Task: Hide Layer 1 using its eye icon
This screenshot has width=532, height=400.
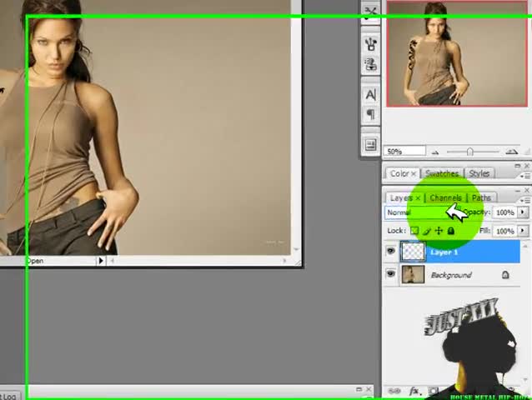Action: tap(391, 251)
